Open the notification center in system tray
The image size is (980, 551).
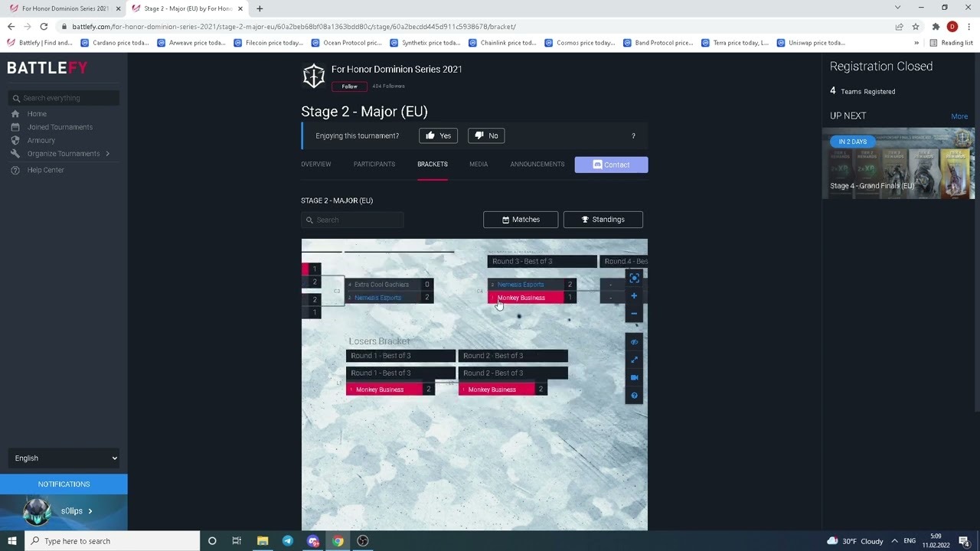[964, 541]
